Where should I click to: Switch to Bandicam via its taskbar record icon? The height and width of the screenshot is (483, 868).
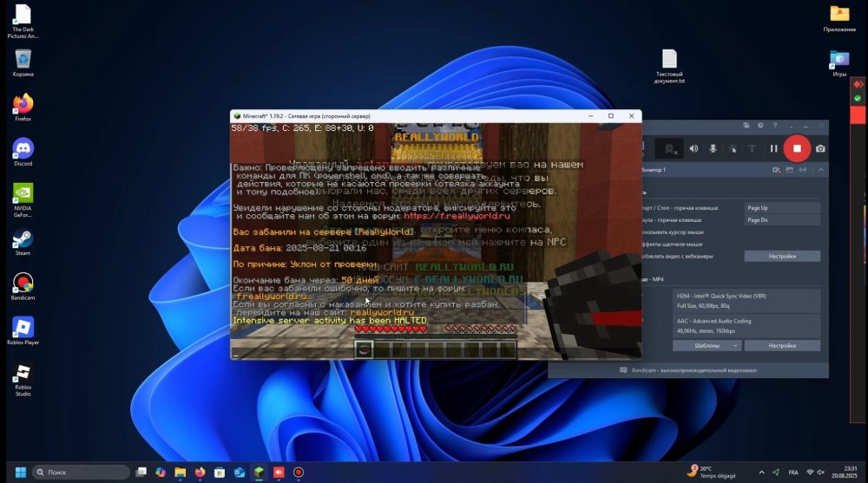tap(299, 472)
